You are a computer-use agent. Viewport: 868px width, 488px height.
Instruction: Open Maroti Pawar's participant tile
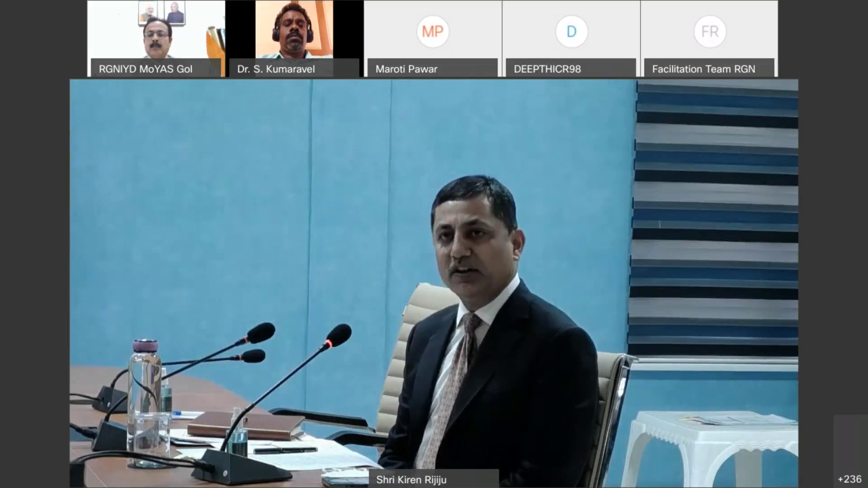[x=433, y=38]
